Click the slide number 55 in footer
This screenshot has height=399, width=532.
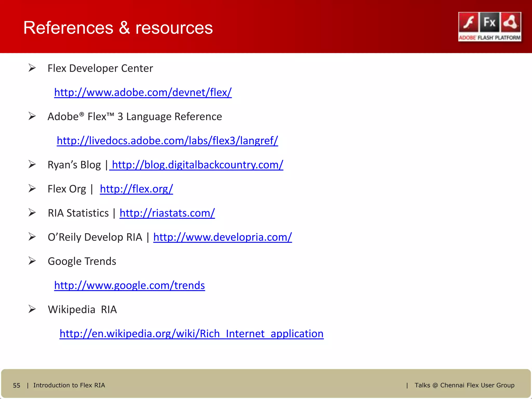click(x=16, y=385)
